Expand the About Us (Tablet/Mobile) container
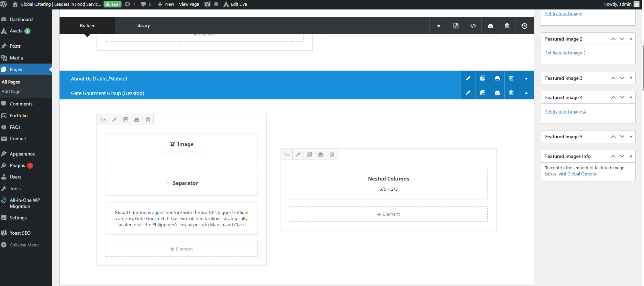The image size is (644, 286). pos(526,78)
